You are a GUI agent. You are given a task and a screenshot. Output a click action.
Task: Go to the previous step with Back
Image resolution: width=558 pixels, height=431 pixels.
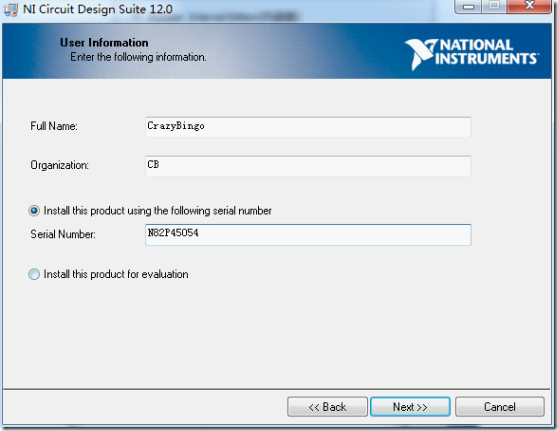[x=327, y=407]
